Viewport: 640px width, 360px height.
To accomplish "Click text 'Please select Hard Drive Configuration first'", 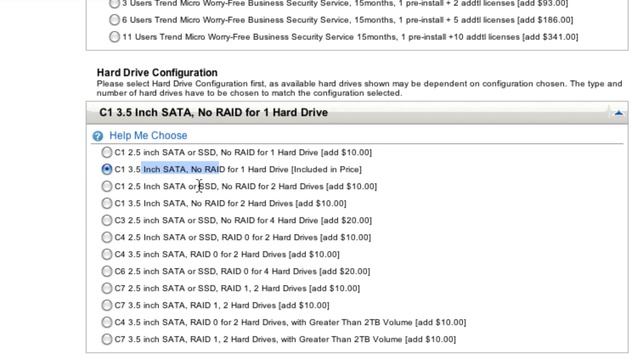I will click(181, 84).
